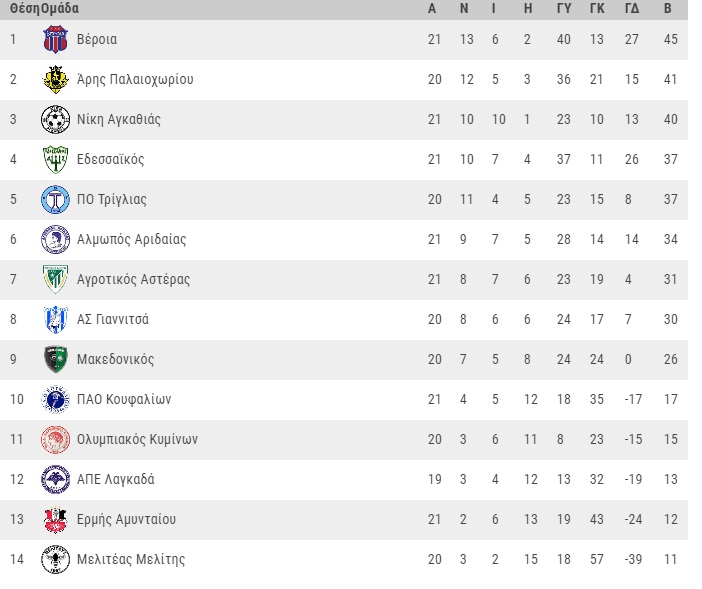Select the ΑΣ Γιαννιτσά blue crest
This screenshot has width=702, height=589.
pos(56,320)
